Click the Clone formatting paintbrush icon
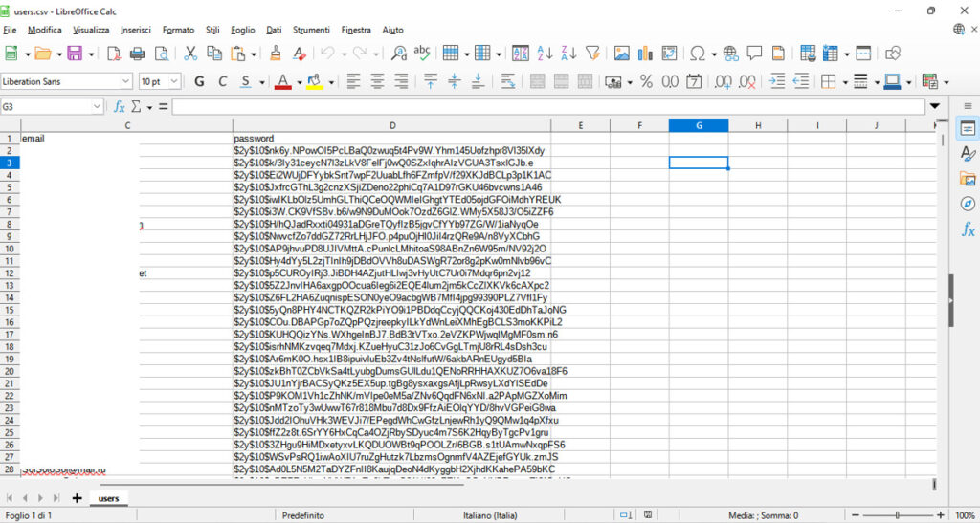980x523 pixels. pos(275,54)
